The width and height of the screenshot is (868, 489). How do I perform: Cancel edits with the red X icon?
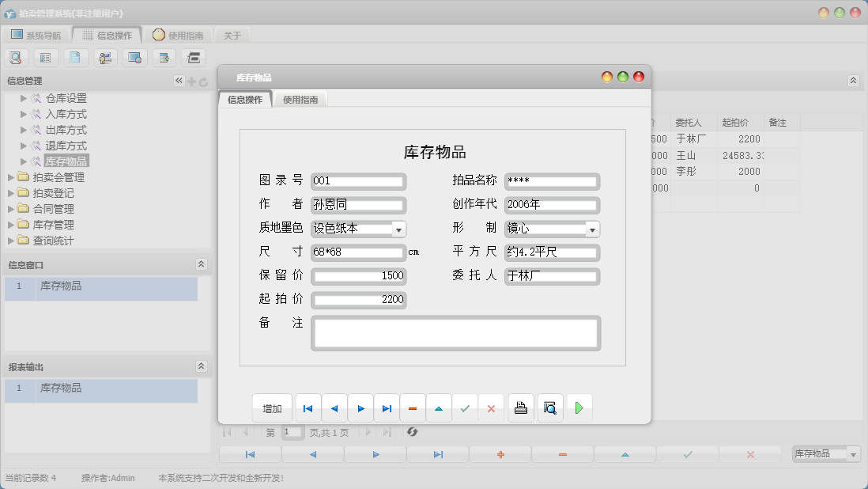491,408
